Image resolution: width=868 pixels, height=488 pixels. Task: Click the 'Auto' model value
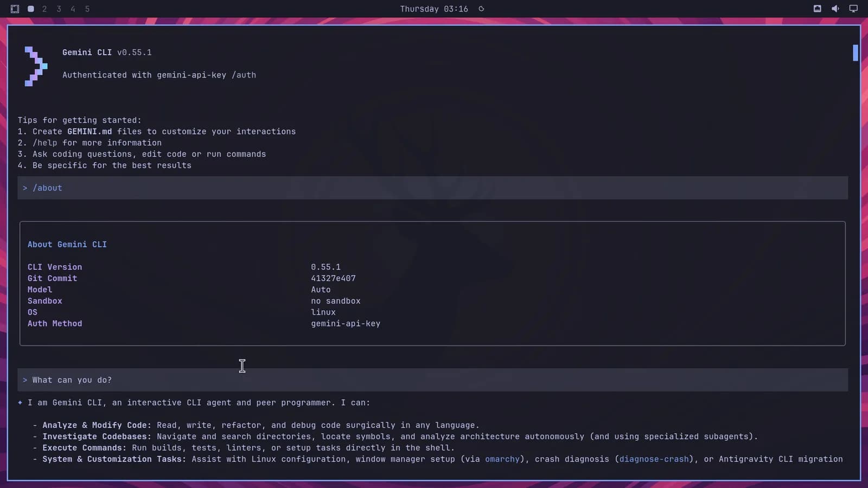pyautogui.click(x=321, y=290)
